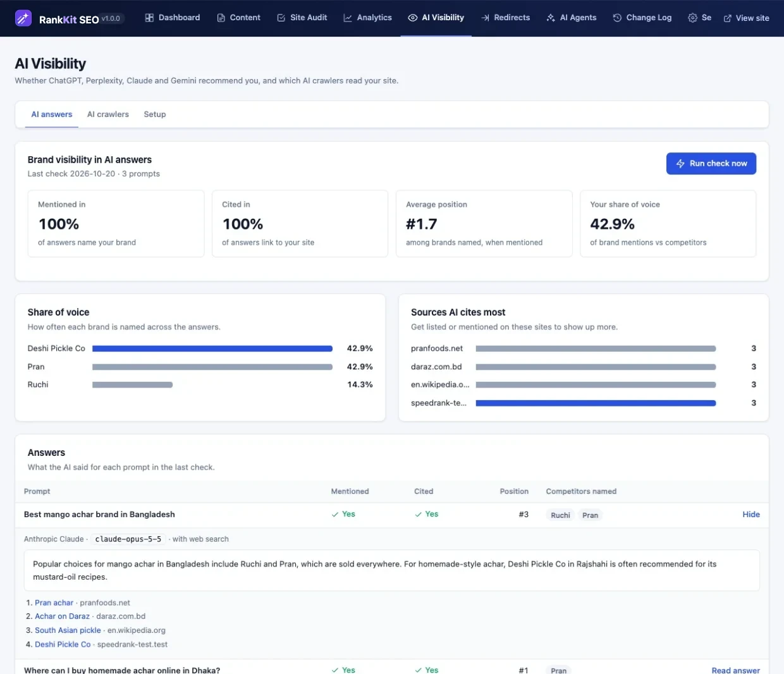Viewport: 784px width, 674px height.
Task: Click View site link in header
Action: click(x=746, y=18)
